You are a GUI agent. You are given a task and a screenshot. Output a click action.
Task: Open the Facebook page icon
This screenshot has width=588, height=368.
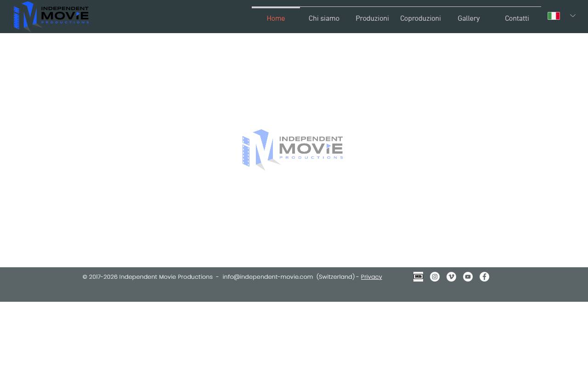pyautogui.click(x=484, y=276)
